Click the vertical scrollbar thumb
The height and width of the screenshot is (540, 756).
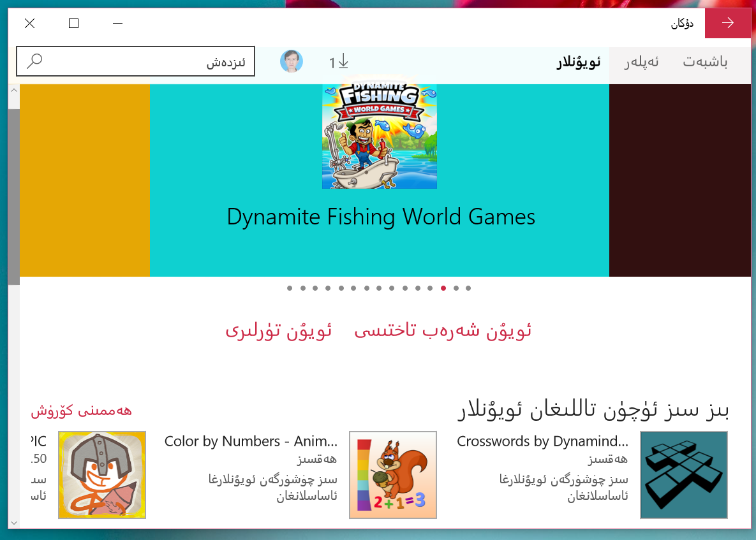pos(14,196)
